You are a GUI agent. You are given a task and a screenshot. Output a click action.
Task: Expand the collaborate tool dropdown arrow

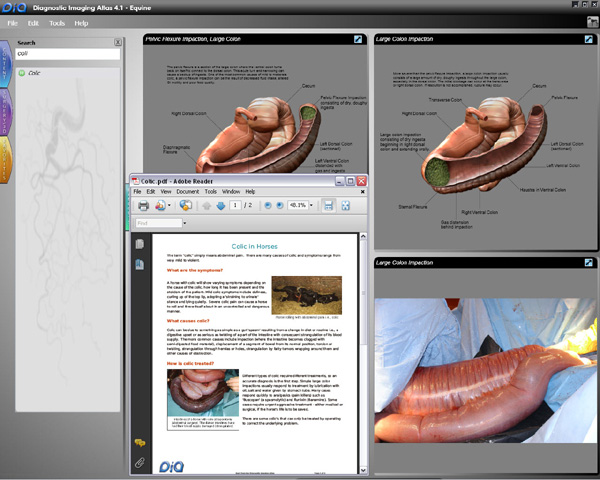169,206
